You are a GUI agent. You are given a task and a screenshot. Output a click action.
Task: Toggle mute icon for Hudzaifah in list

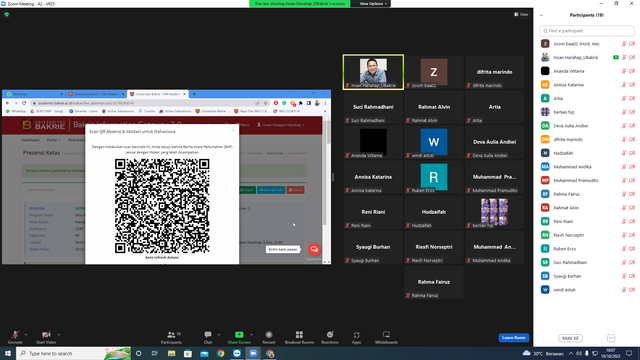tap(624, 153)
